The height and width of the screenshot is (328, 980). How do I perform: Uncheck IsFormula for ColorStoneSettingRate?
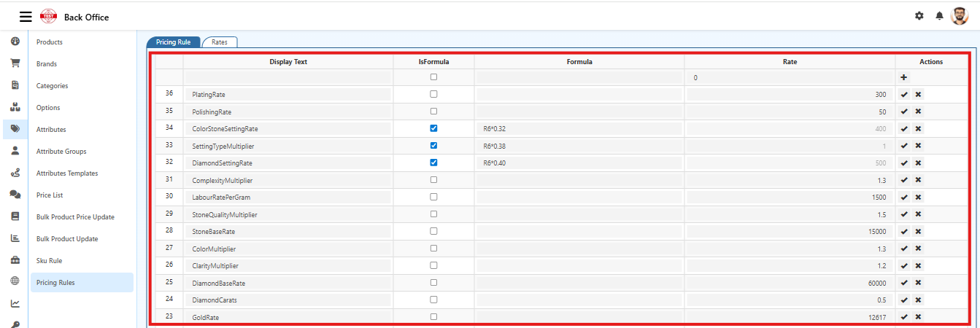coord(433,128)
